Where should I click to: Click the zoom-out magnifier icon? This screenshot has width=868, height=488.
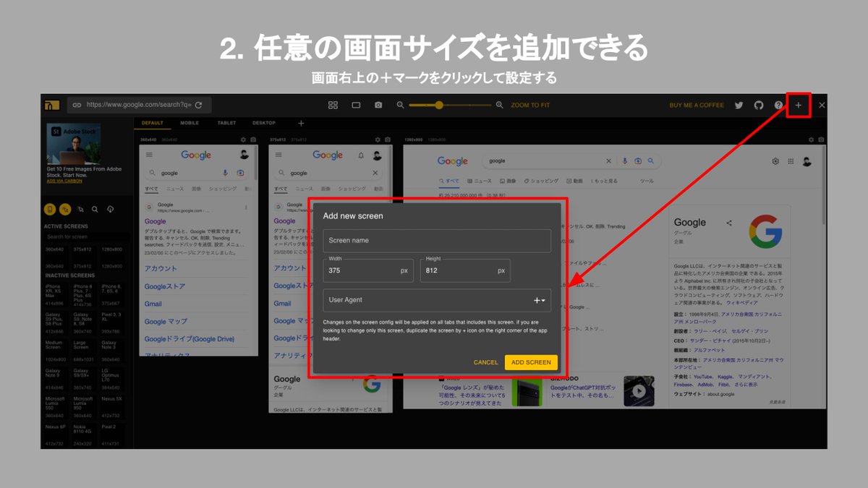click(x=400, y=105)
